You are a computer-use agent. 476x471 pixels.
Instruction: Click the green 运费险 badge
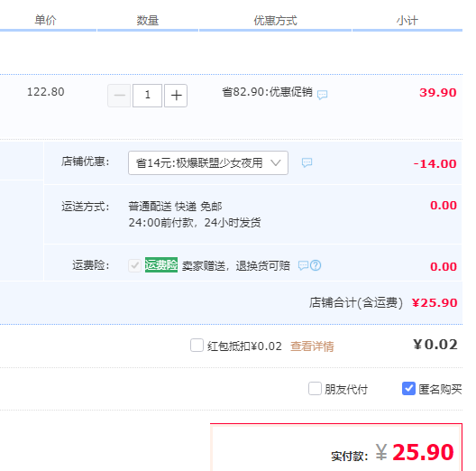(161, 264)
